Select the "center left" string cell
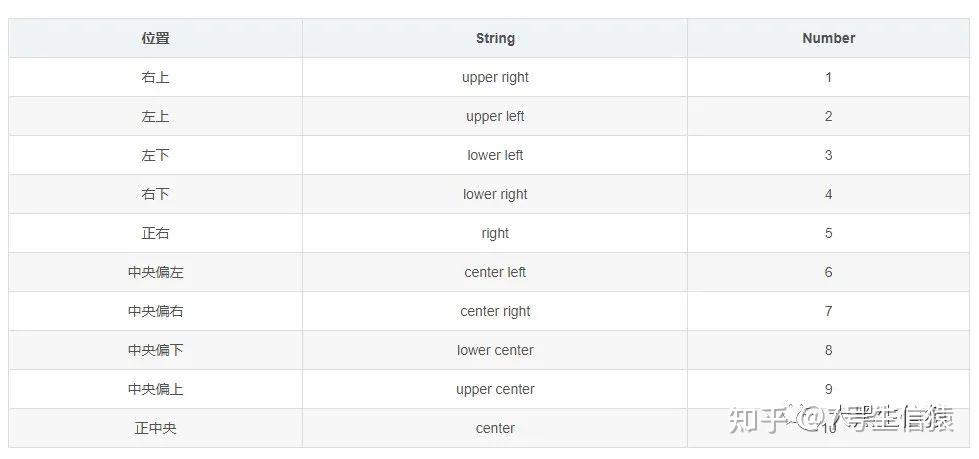Viewport: 979px width, 459px height. coord(495,272)
